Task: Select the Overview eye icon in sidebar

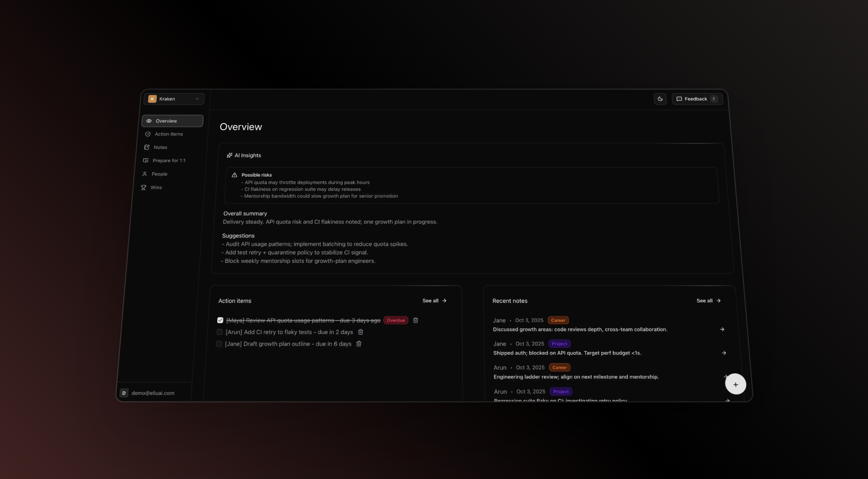Action: click(149, 121)
